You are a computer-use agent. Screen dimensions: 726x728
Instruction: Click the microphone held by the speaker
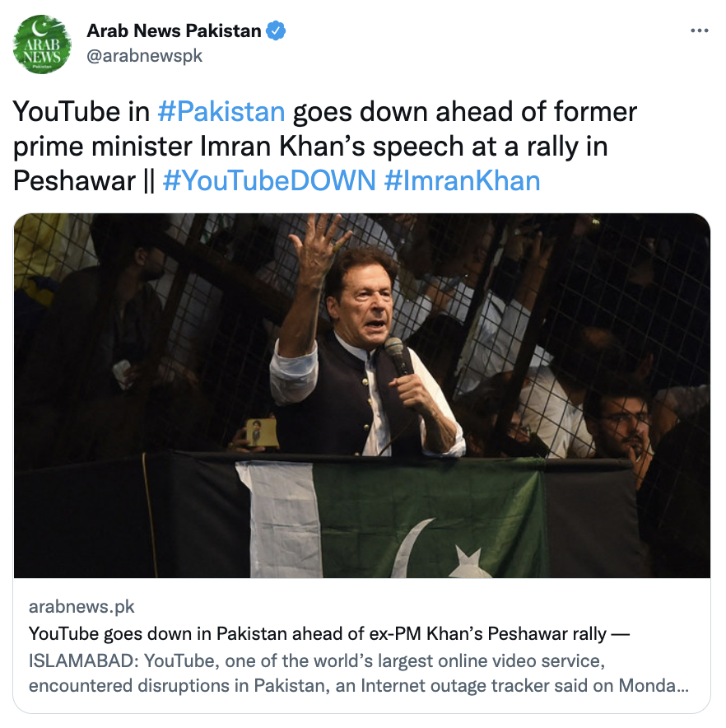click(397, 356)
